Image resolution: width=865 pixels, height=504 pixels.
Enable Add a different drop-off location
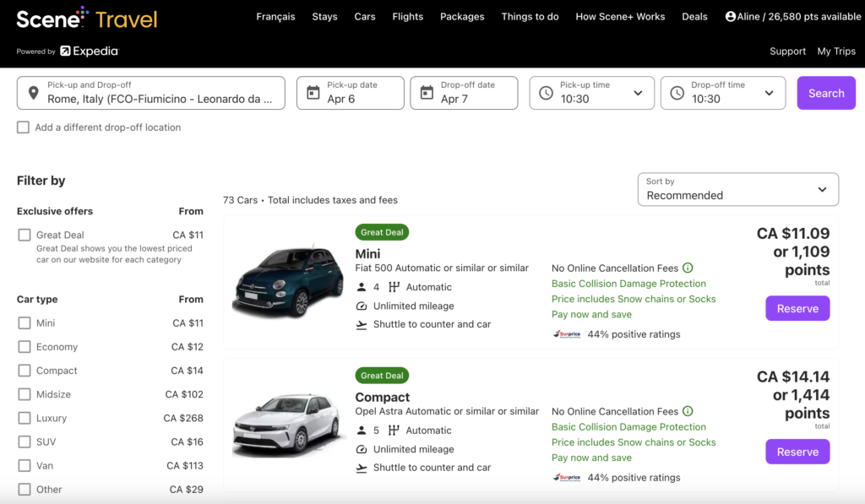point(23,127)
